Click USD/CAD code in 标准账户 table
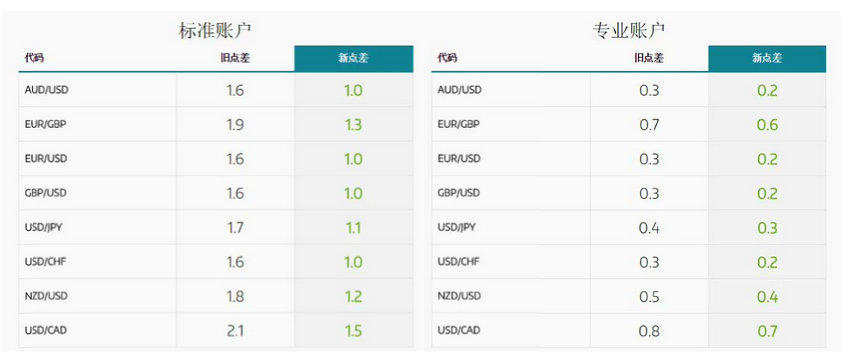Viewport: 853px width, 362px height. [46, 330]
